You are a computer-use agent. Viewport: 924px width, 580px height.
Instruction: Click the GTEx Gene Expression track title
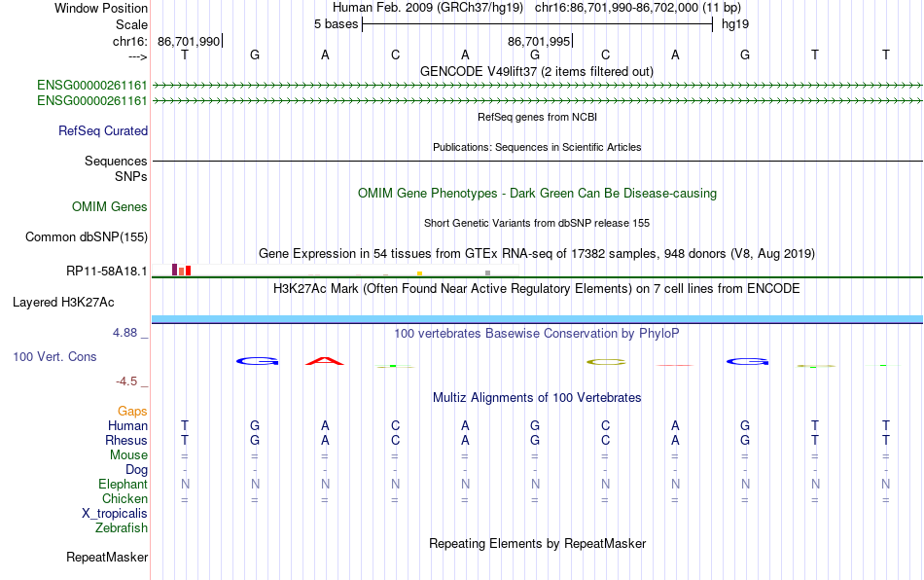coord(537,253)
